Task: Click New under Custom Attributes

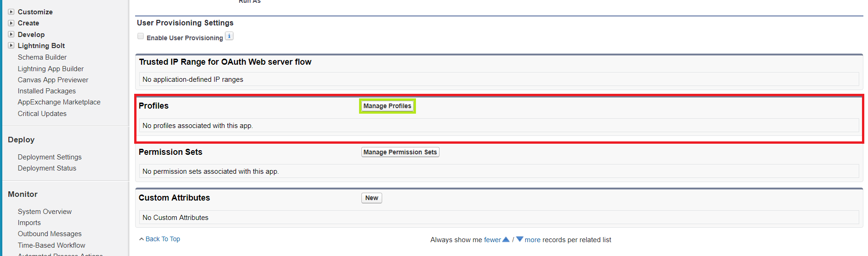Action: click(372, 198)
